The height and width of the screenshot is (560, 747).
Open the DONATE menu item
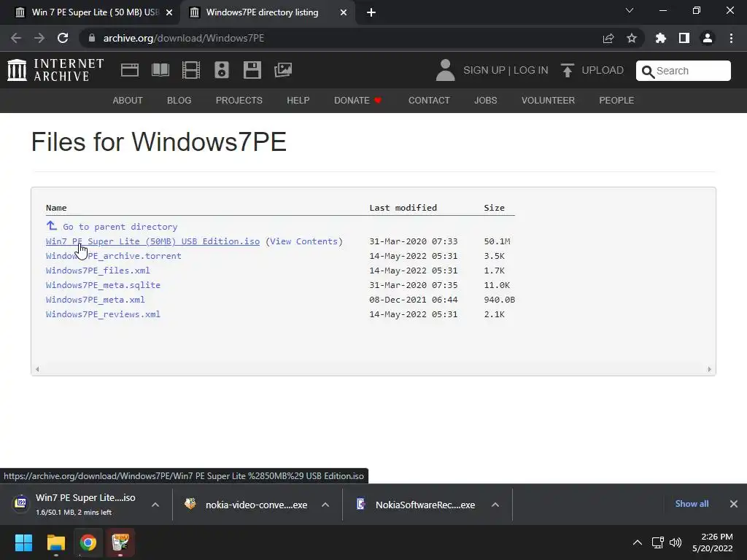click(357, 101)
